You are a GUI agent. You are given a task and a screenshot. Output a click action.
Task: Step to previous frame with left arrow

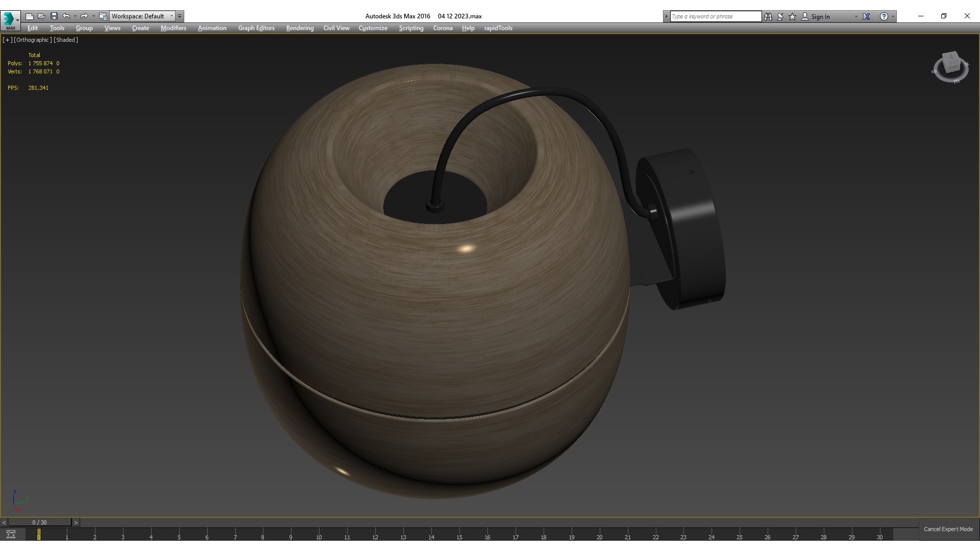click(x=4, y=522)
